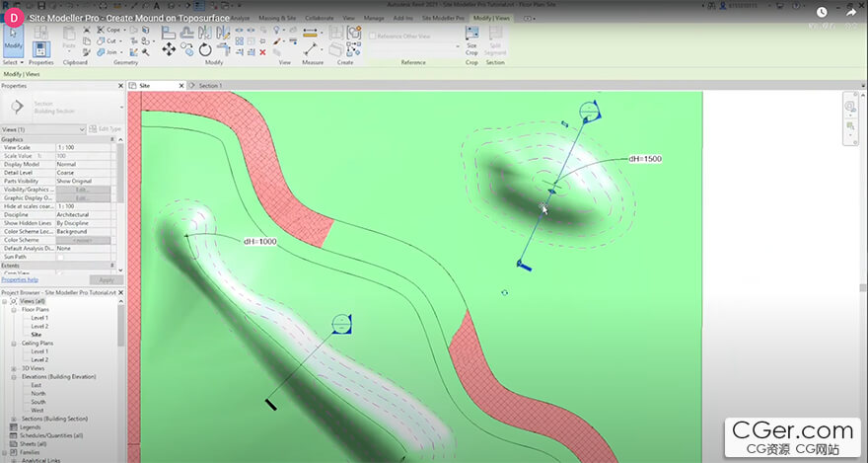Click Edit button for Graphic Display Options
This screenshot has width=868, height=463.
coord(83,197)
